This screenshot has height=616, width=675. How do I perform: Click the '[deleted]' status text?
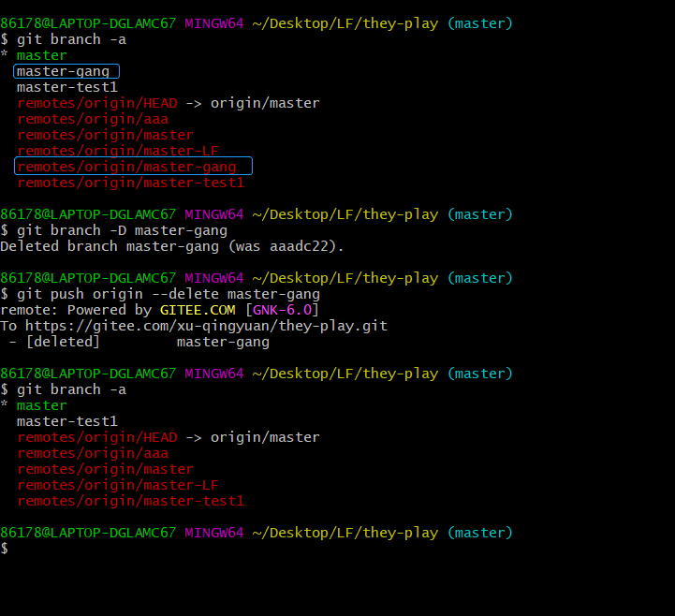[x=63, y=342]
